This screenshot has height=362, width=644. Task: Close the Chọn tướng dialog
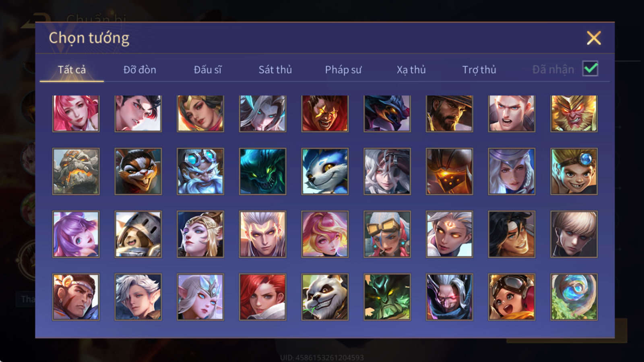(x=594, y=38)
